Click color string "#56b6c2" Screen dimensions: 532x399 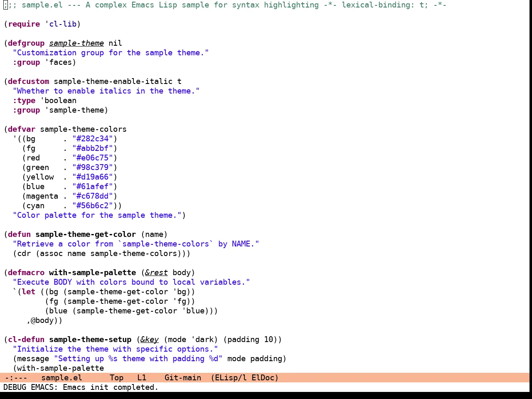click(x=92, y=206)
